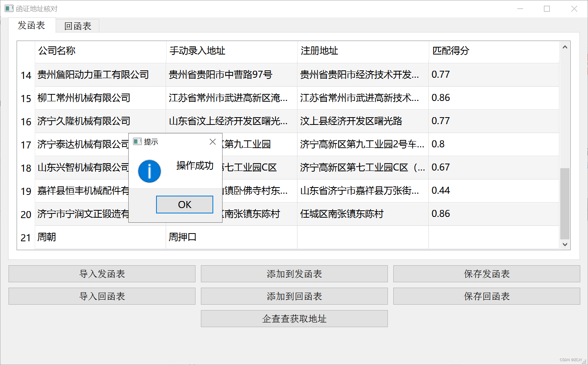The height and width of the screenshot is (365, 588).
Task: Select row header 17
Action: coord(26,145)
